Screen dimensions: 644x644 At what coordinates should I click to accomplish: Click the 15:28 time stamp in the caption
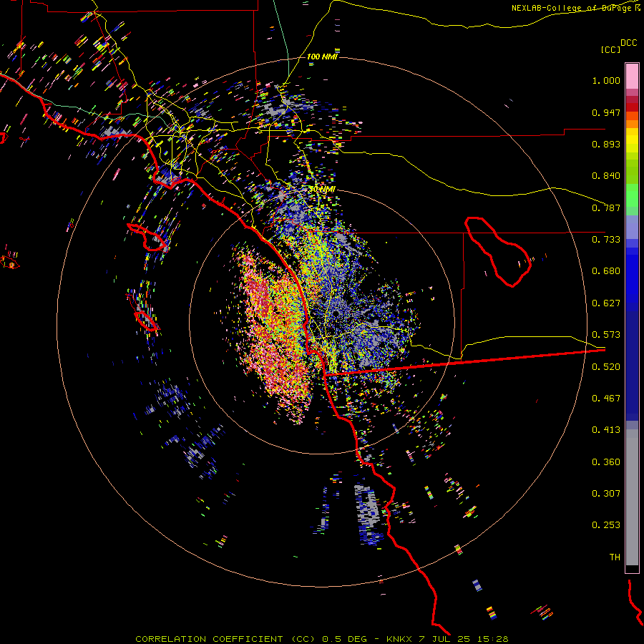[494, 639]
